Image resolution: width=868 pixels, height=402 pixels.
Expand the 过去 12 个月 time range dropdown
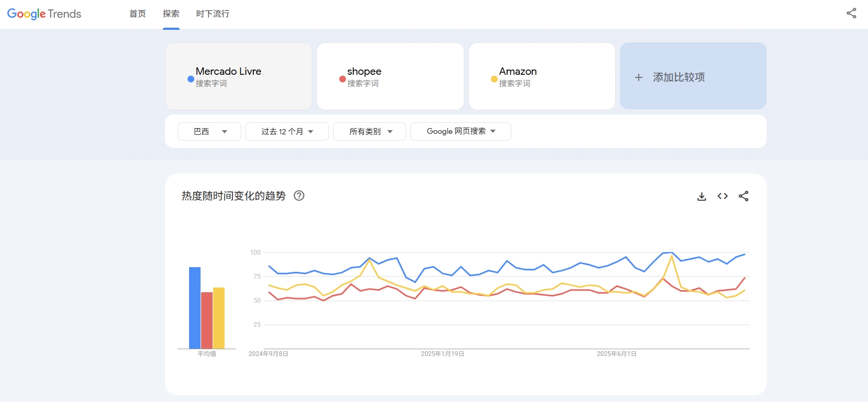coord(287,131)
